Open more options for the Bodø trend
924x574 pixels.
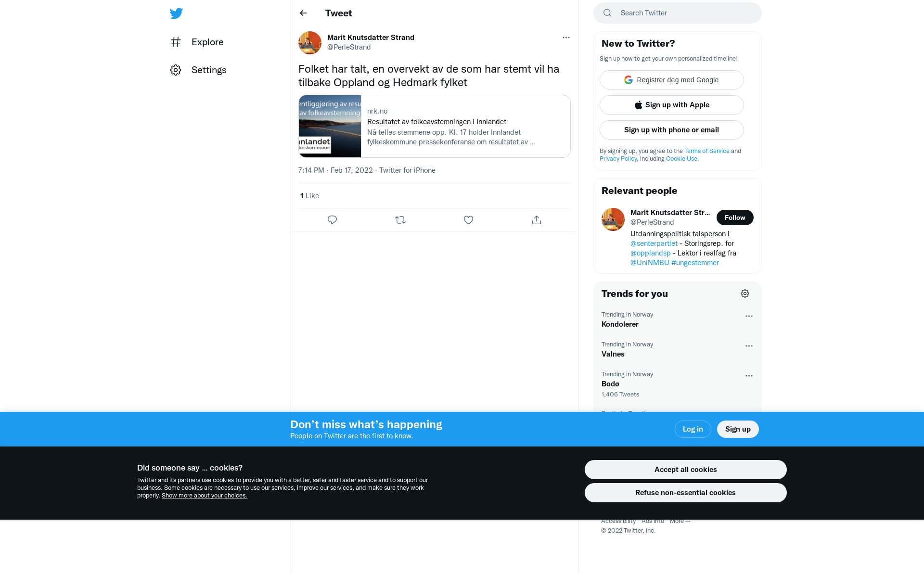[x=749, y=376]
